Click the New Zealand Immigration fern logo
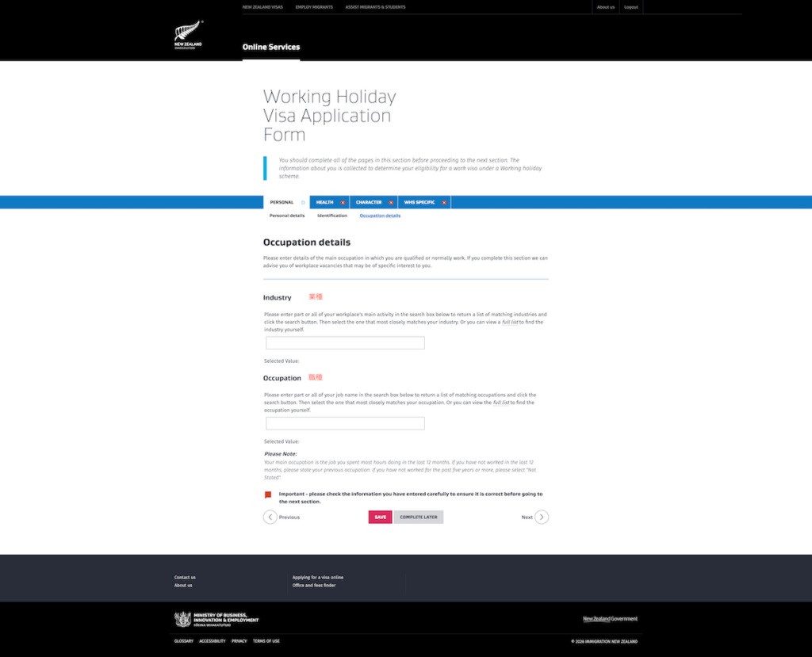Viewport: 812px width, 657px height. 188,36
